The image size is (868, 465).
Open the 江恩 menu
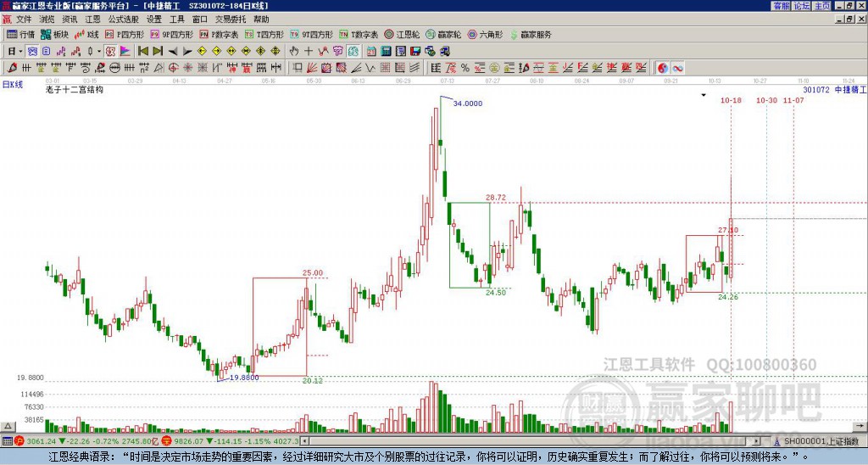pyautogui.click(x=93, y=20)
